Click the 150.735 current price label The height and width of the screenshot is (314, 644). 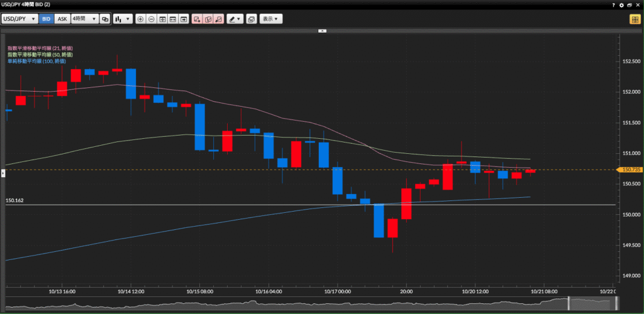630,170
